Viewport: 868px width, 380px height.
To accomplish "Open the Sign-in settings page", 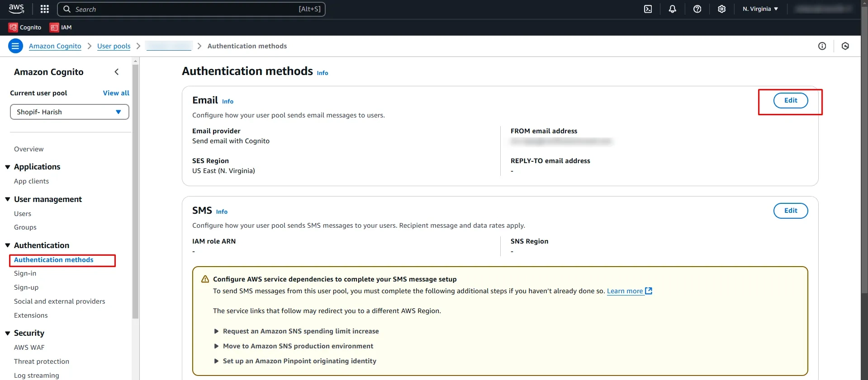I will [25, 273].
